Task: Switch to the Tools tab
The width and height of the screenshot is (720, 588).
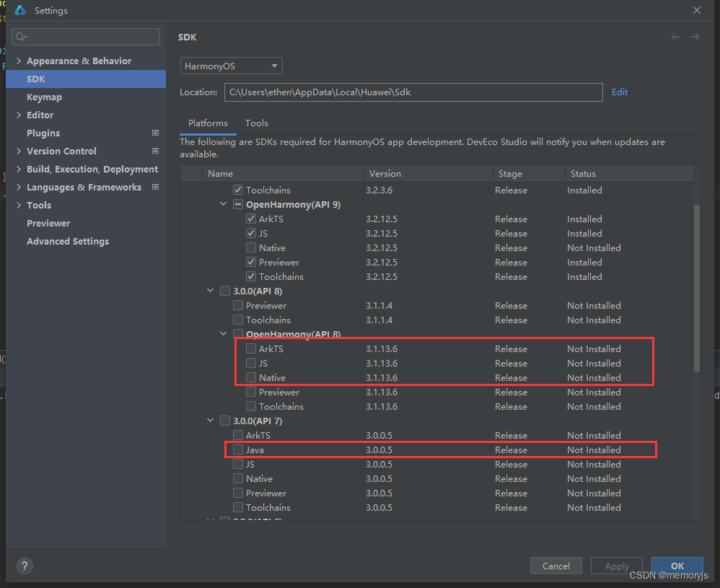Action: 256,123
